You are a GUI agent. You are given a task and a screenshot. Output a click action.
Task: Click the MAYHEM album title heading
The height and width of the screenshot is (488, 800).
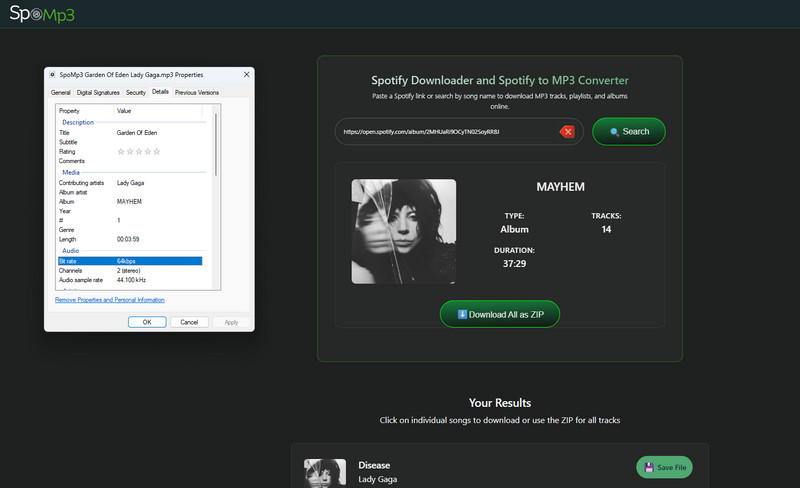tap(560, 187)
